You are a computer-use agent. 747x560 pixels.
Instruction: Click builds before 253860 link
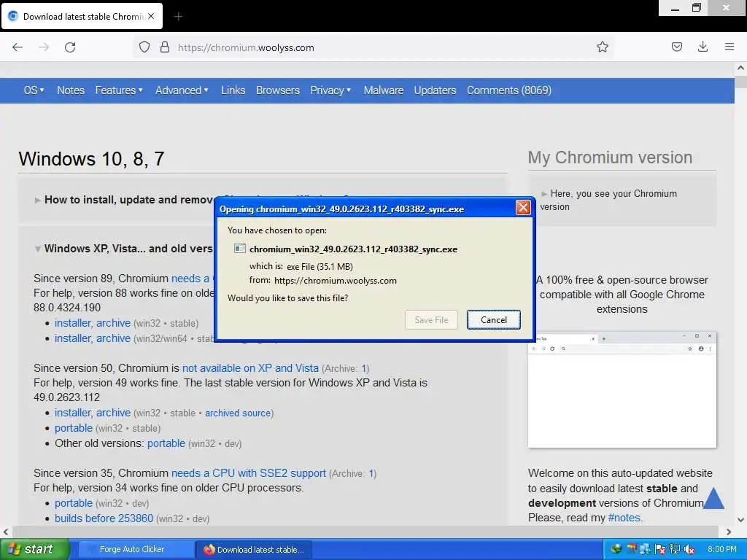[x=104, y=518]
